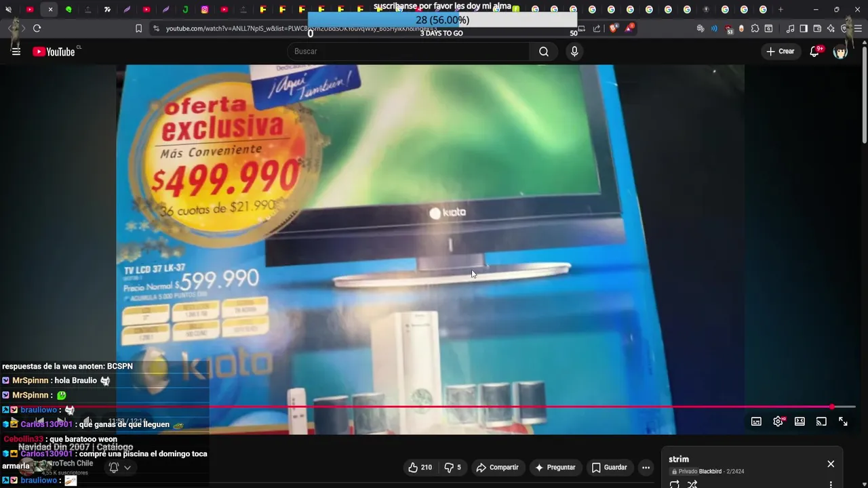Open the account avatar menu
Screen dimensions: 868x488
click(840, 52)
